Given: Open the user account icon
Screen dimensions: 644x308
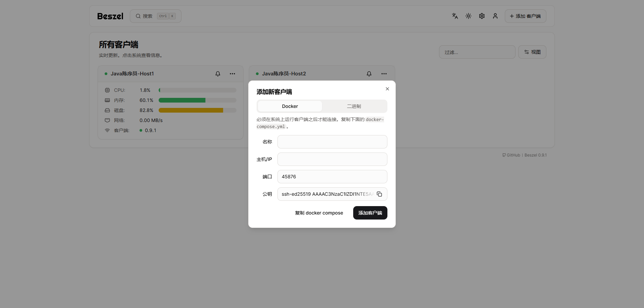Looking at the screenshot, I should click(x=495, y=16).
